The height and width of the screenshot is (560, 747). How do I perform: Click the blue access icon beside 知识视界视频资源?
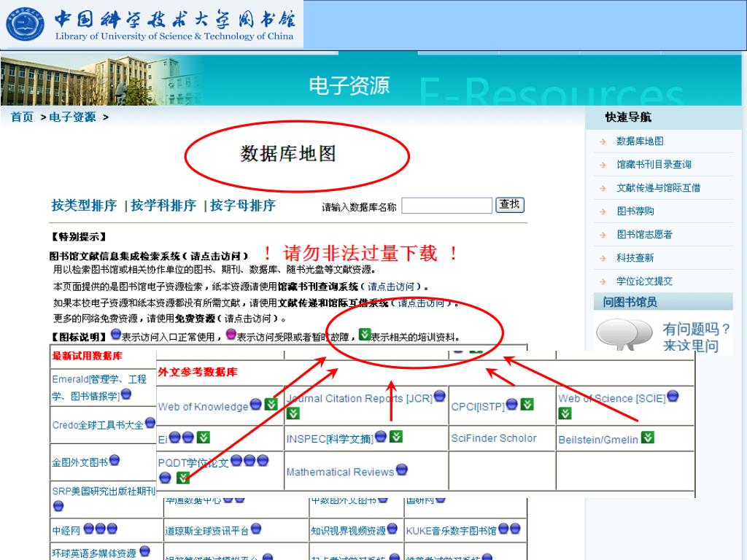coord(392,529)
